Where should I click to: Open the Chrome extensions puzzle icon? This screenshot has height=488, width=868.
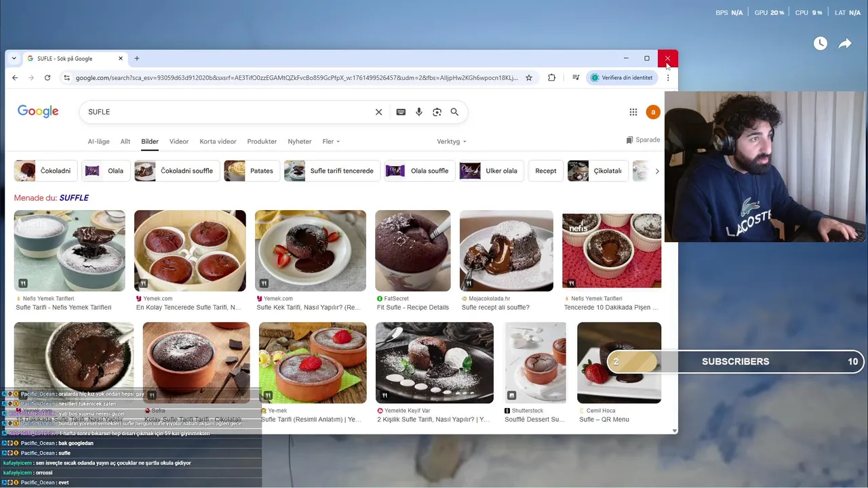pyautogui.click(x=551, y=77)
